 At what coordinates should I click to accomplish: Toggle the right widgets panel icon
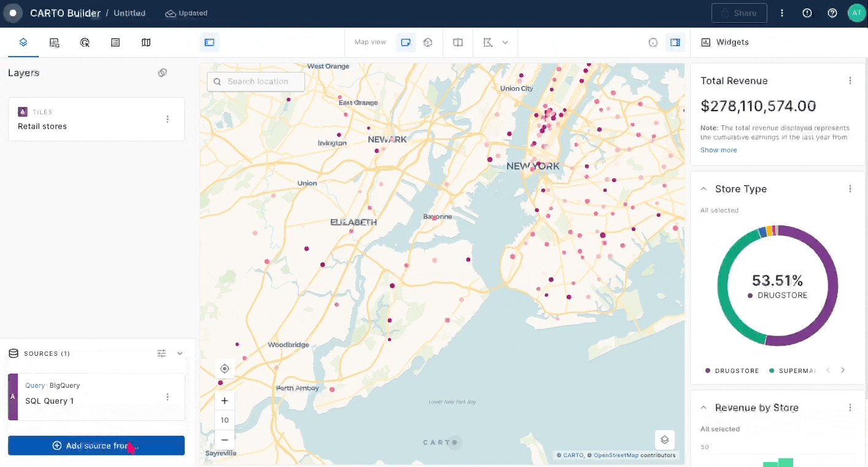coord(675,42)
